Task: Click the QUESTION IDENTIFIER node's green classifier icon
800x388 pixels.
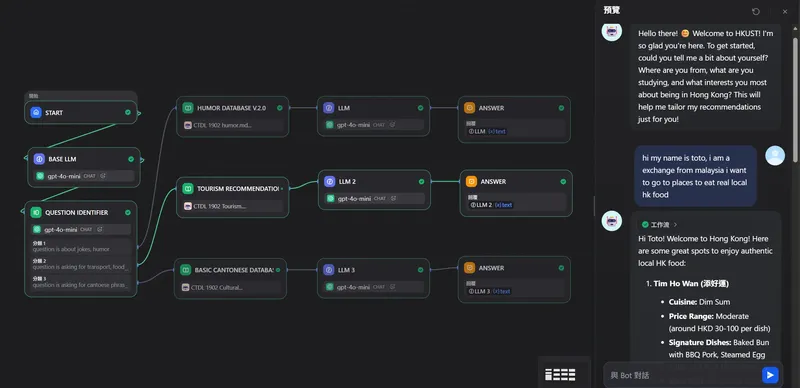Action: coord(36,212)
